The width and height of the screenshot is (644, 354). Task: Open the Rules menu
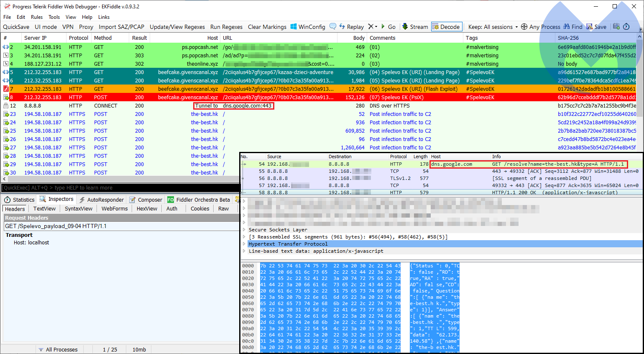tap(37, 17)
